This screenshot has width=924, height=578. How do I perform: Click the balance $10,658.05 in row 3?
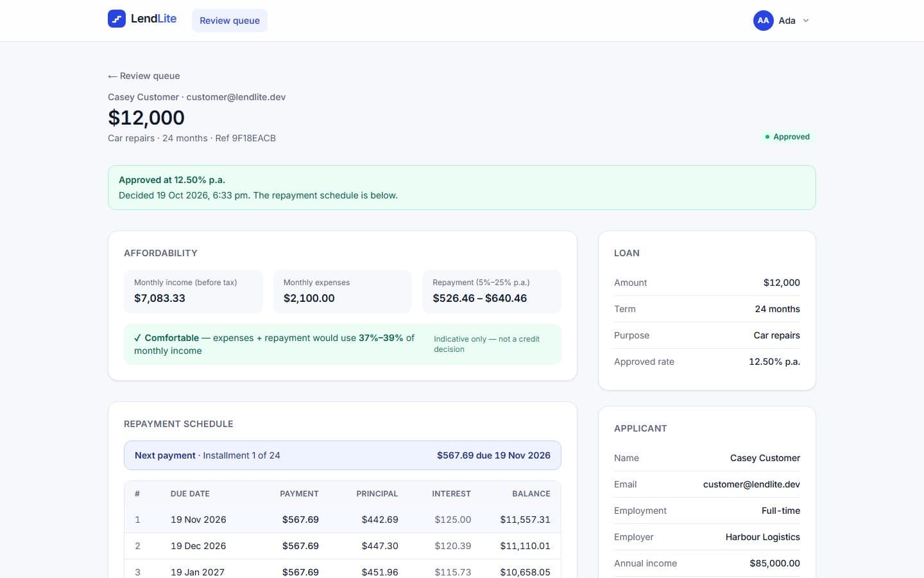point(525,572)
